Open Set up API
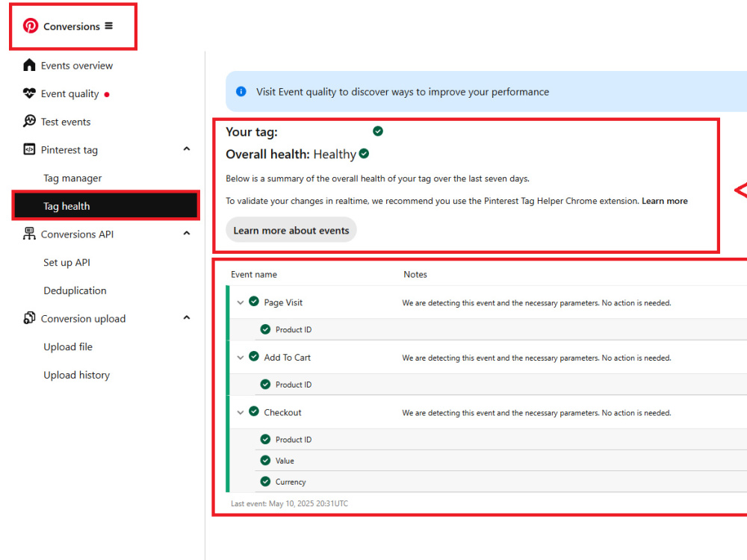Viewport: 747px width, 560px height. [66, 262]
